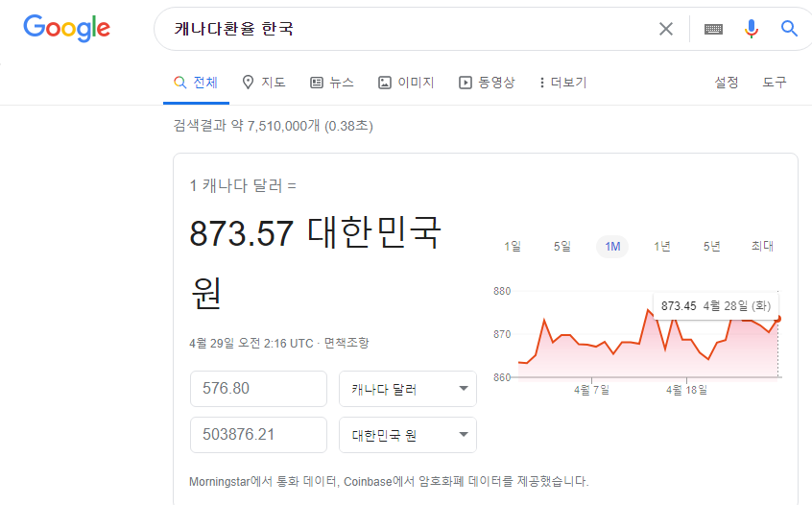Open the 캐나다 달러 currency dropdown

pyautogui.click(x=408, y=389)
